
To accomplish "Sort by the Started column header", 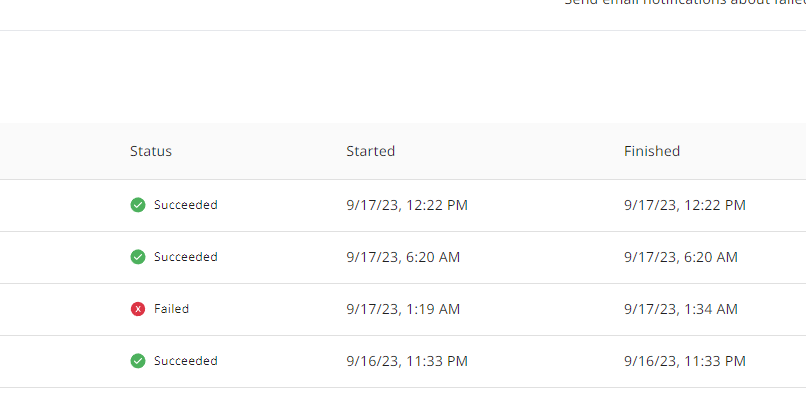I will point(370,151).
